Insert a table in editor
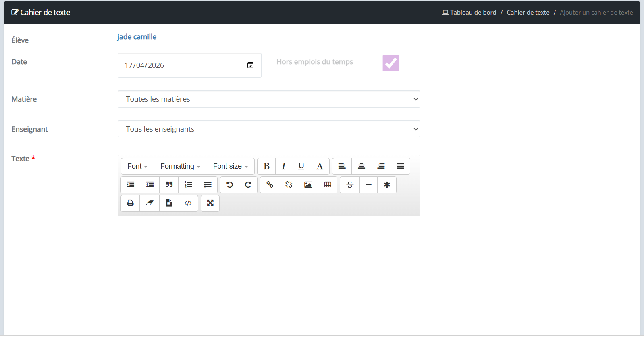The height and width of the screenshot is (337, 644). 328,185
